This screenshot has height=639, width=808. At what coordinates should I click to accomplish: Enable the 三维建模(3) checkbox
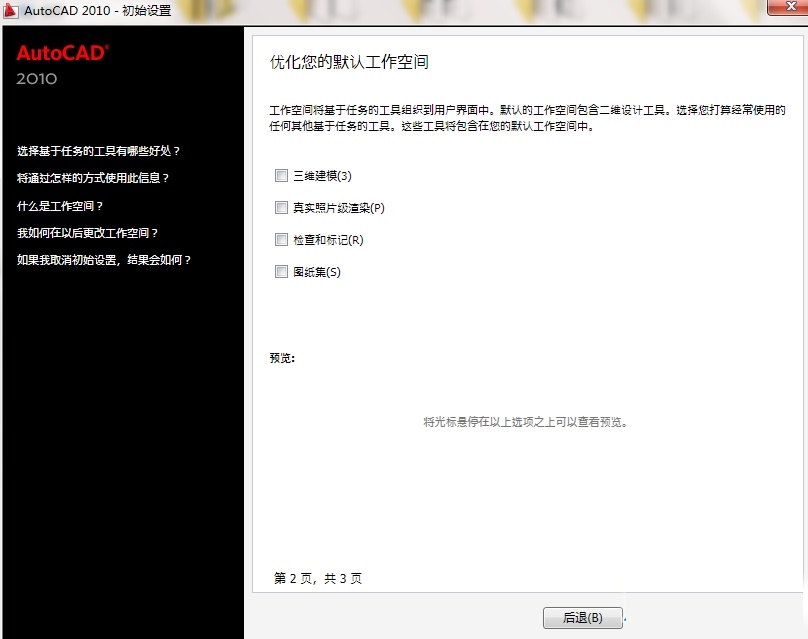pyautogui.click(x=281, y=176)
